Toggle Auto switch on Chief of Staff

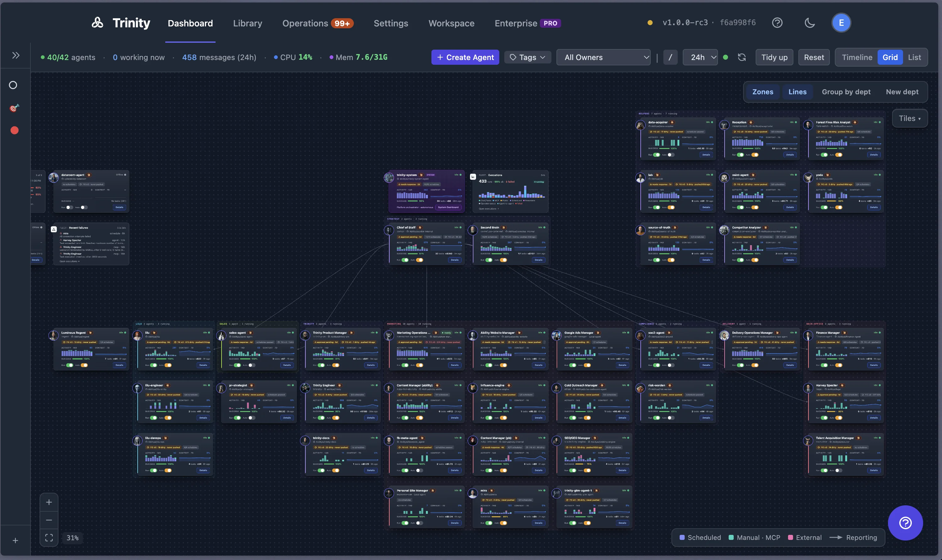(x=419, y=260)
